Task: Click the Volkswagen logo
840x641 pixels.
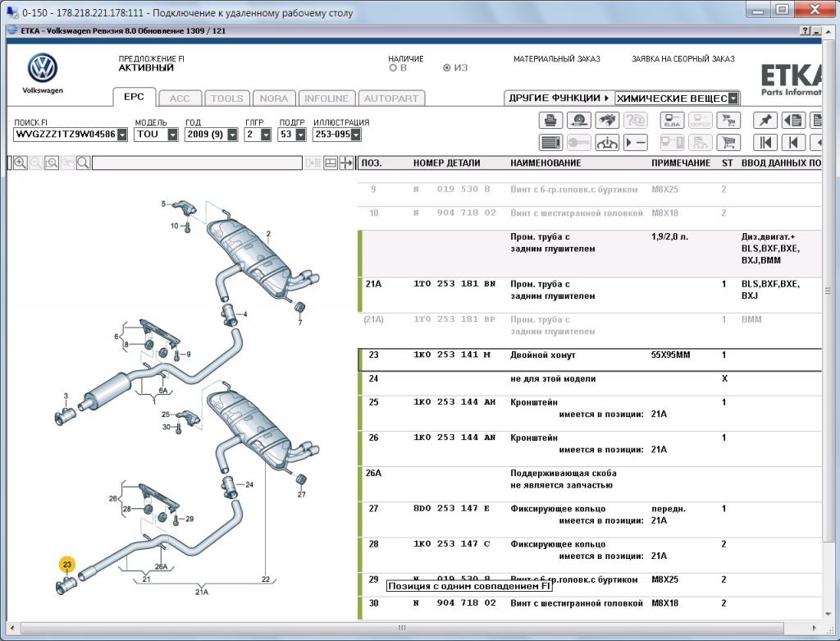Action: point(43,68)
